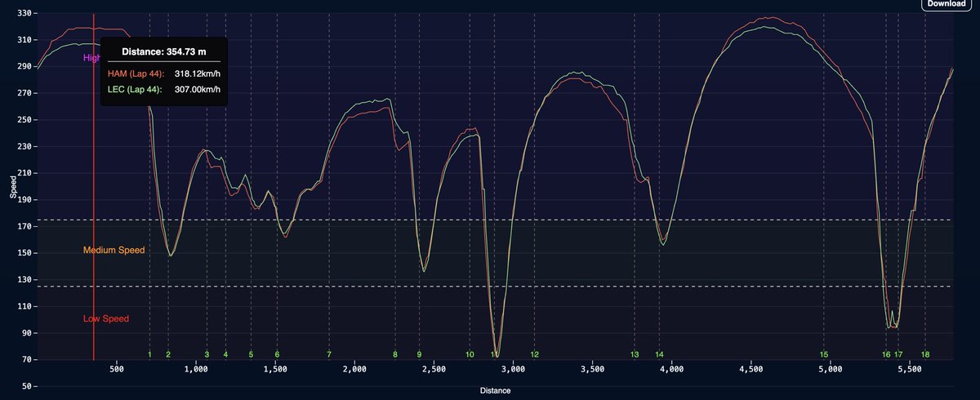Click the LEC (Lap 44) tooltip entry
980x400 pixels.
[x=136, y=89]
